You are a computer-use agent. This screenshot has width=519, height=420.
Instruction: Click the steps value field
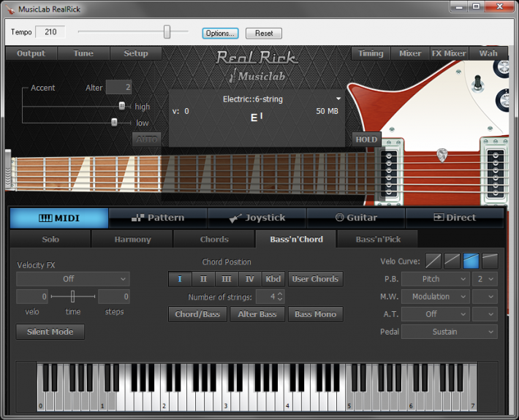point(114,297)
